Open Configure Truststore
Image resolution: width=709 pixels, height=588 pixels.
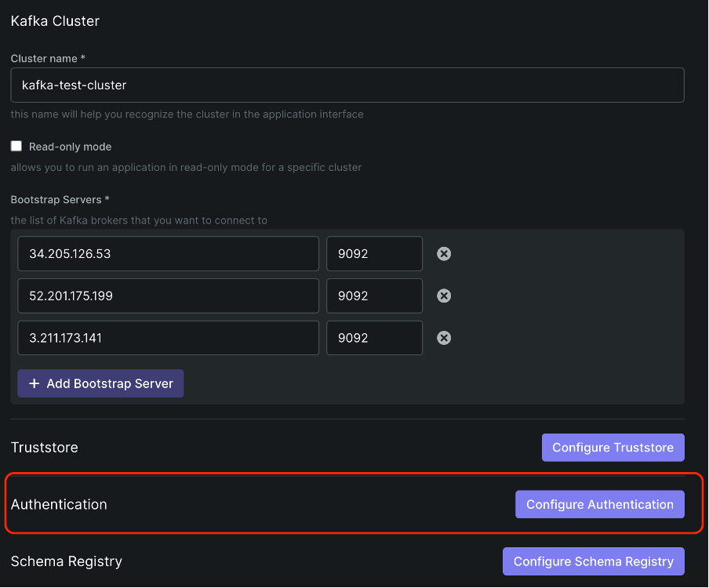pos(613,448)
